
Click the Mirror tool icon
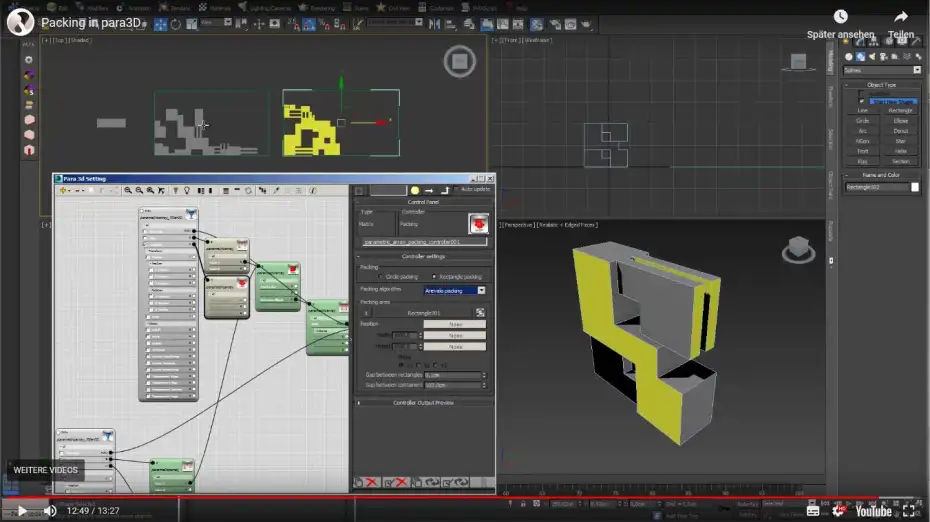click(x=434, y=24)
